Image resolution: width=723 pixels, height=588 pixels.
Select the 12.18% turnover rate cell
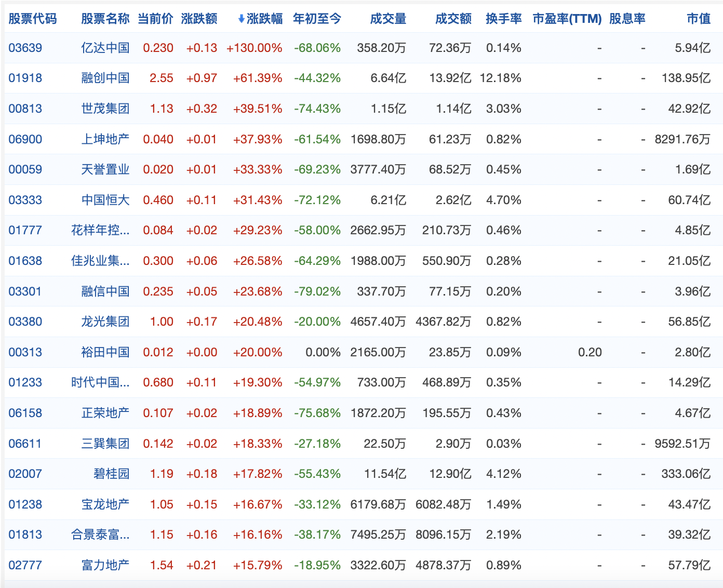click(x=501, y=78)
